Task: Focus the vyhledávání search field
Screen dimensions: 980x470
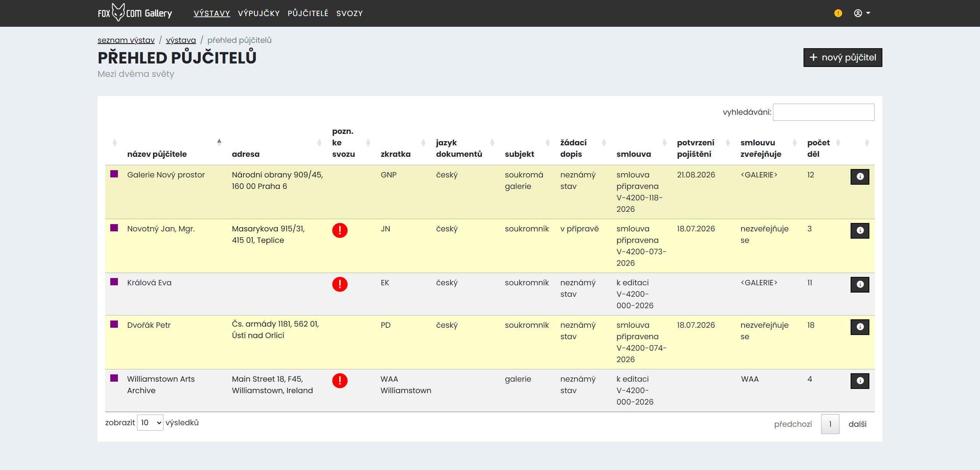Action: click(823, 112)
